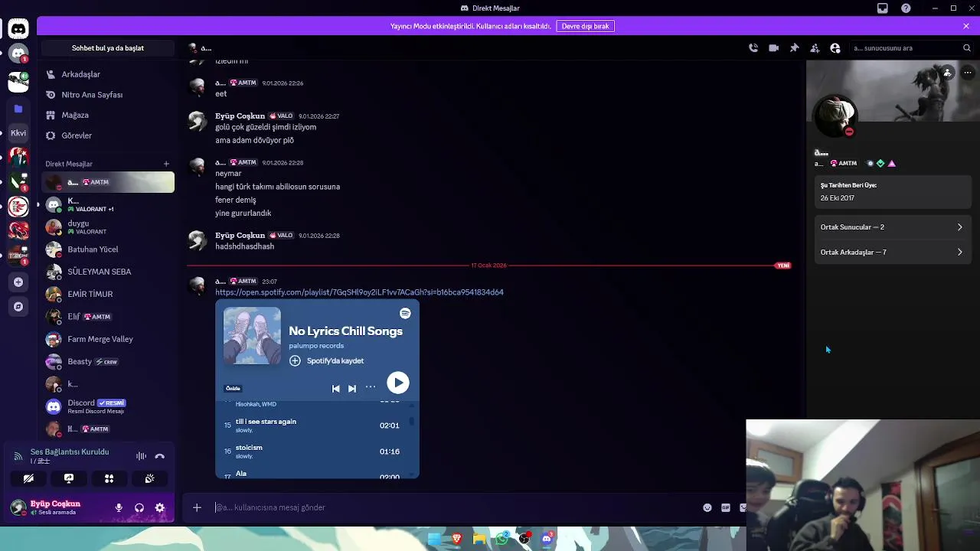Add friends to DM icon
This screenshot has height=551, width=980.
click(815, 48)
